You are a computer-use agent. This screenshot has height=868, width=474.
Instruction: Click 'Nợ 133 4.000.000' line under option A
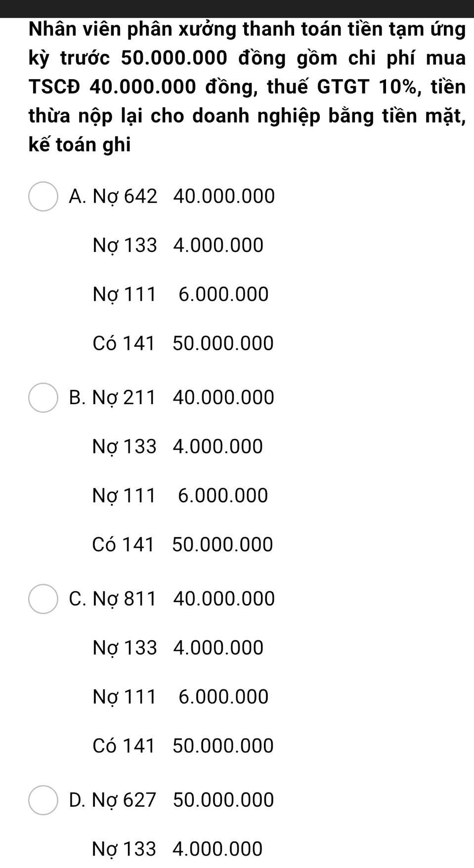click(x=178, y=246)
